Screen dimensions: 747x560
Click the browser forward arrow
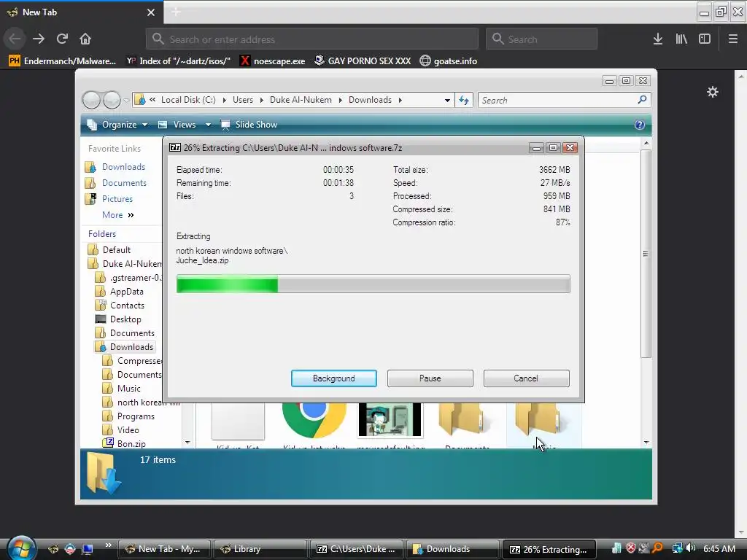[39, 39]
